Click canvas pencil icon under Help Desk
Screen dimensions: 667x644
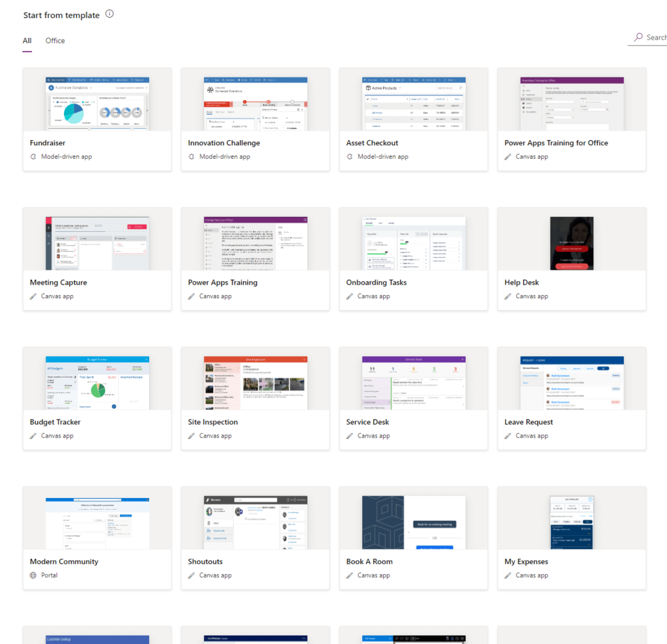pos(508,296)
